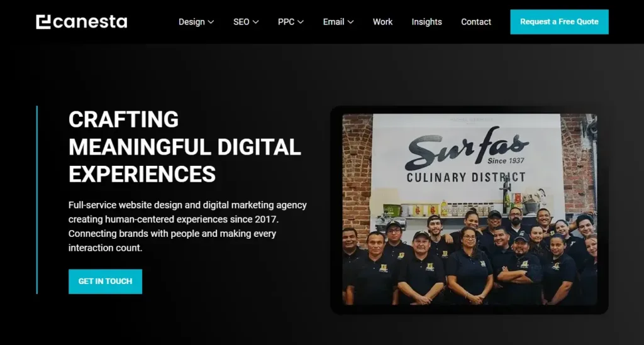Open the PPC menu
The height and width of the screenshot is (345, 644).
coord(286,22)
